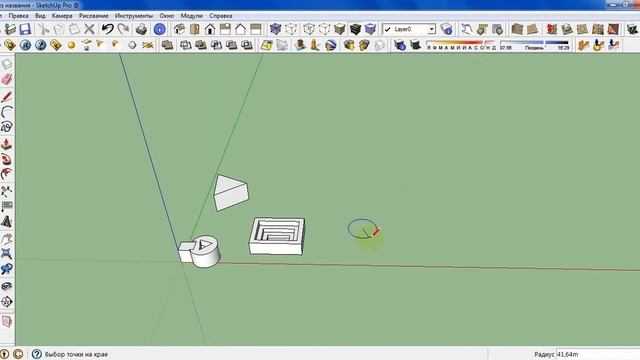
Task: Select the Push/Pull tool
Action: click(x=7, y=144)
